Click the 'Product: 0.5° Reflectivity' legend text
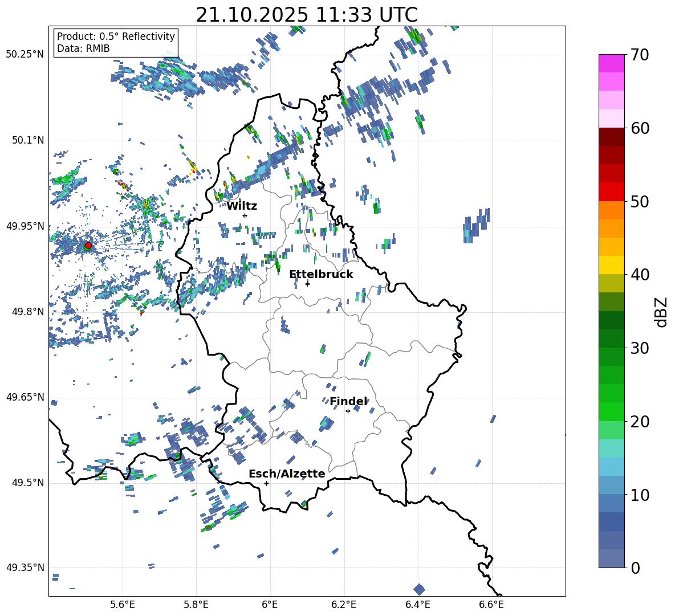 point(116,36)
